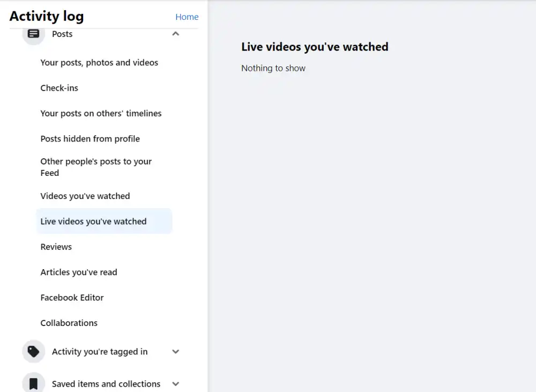Image resolution: width=536 pixels, height=392 pixels.
Task: Open the Home link
Action: 187,17
